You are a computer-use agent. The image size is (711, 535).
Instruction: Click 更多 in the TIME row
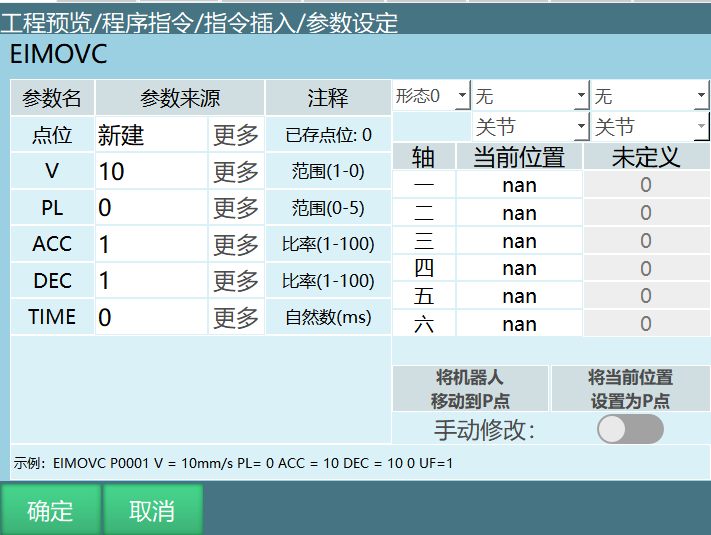click(236, 317)
